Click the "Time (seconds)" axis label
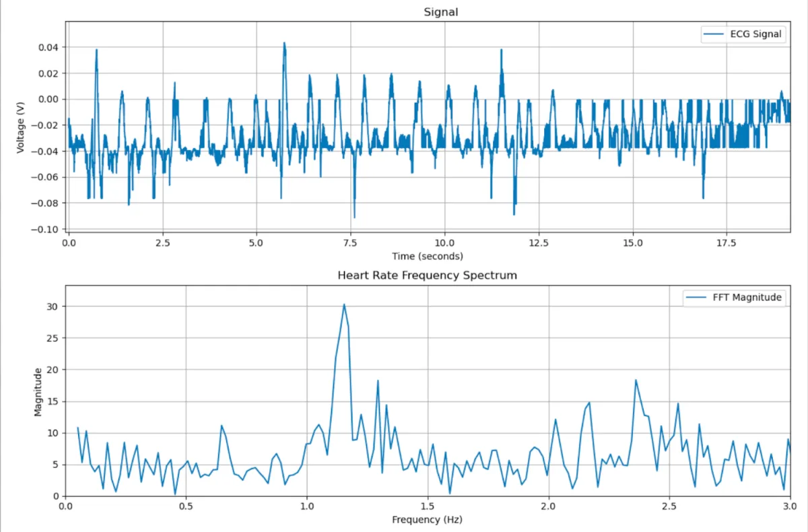808x532 pixels. (429, 256)
